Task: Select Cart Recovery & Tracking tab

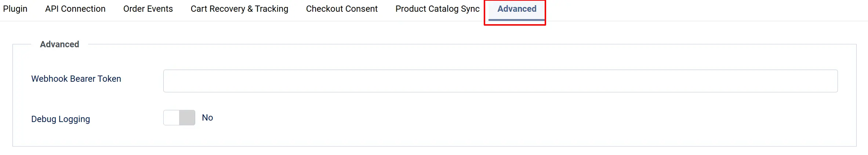Action: (239, 9)
